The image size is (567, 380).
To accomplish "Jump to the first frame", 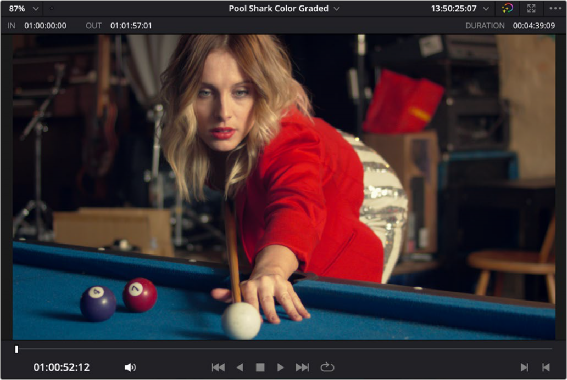I will point(218,367).
